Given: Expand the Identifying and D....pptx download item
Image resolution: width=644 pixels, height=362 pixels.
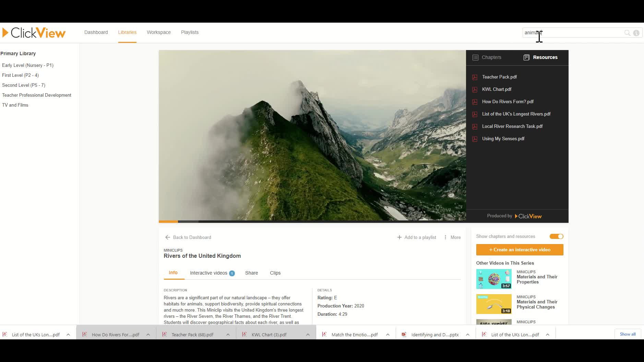Looking at the screenshot, I should point(468,334).
